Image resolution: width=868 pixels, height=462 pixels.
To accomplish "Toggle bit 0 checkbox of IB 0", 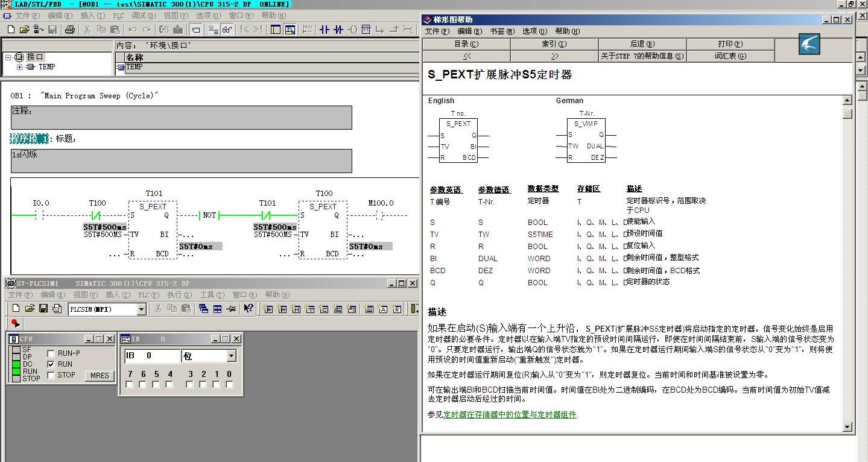I will tap(230, 385).
